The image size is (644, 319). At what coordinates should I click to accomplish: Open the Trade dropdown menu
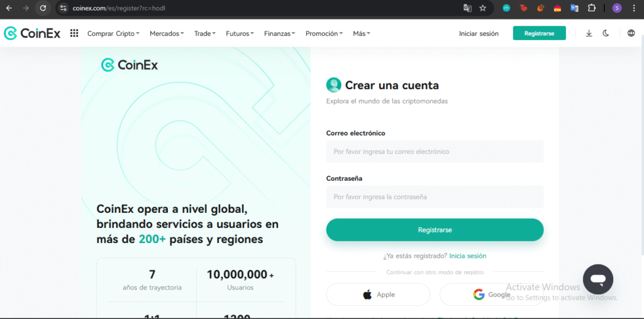[205, 34]
